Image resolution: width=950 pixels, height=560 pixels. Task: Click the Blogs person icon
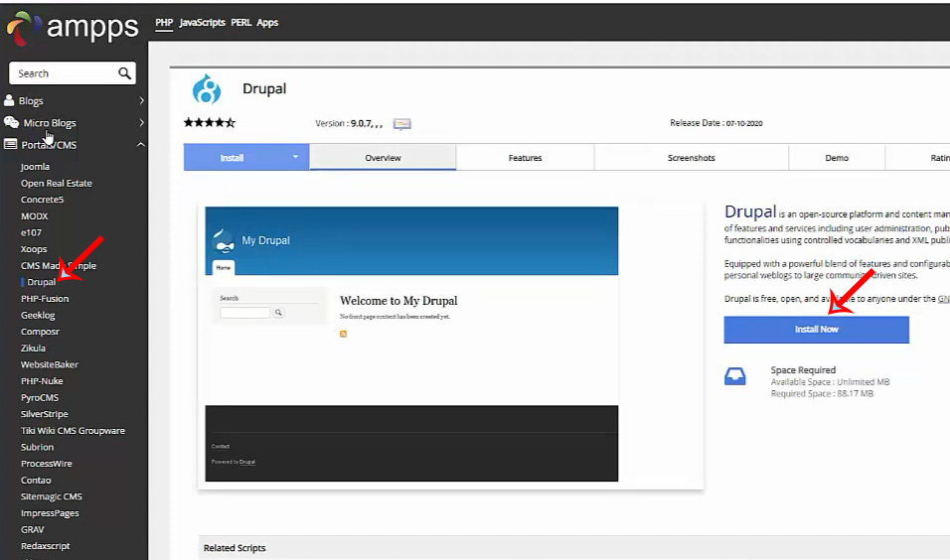pos(10,100)
